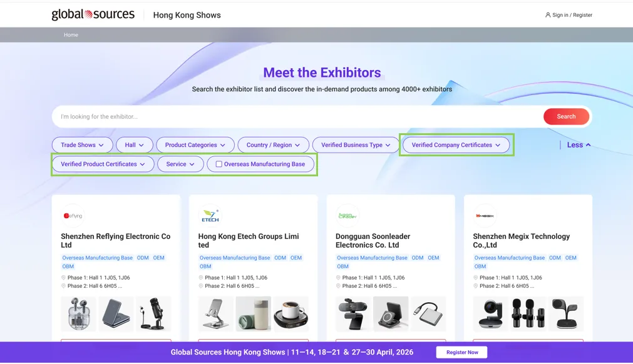Open Verified Product Certificates filter

click(103, 164)
